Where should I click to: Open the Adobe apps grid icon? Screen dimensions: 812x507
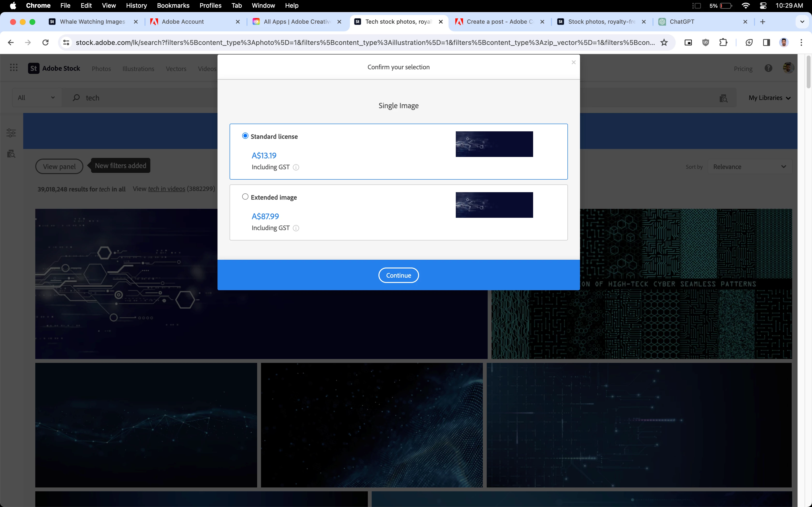coord(14,68)
